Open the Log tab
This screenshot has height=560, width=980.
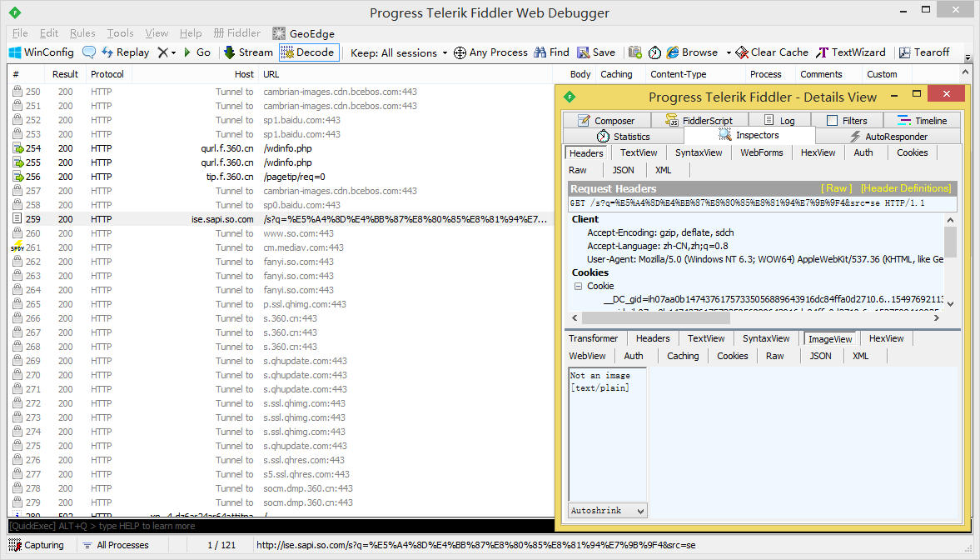point(779,121)
